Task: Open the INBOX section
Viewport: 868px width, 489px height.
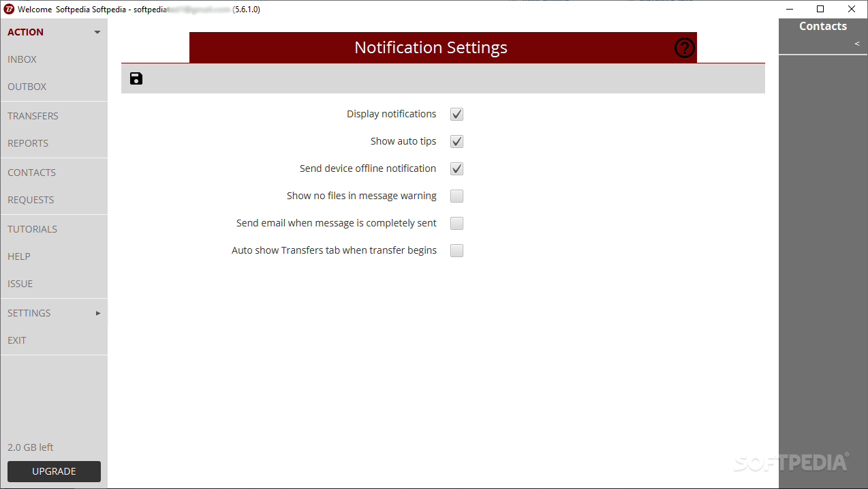Action: [22, 59]
